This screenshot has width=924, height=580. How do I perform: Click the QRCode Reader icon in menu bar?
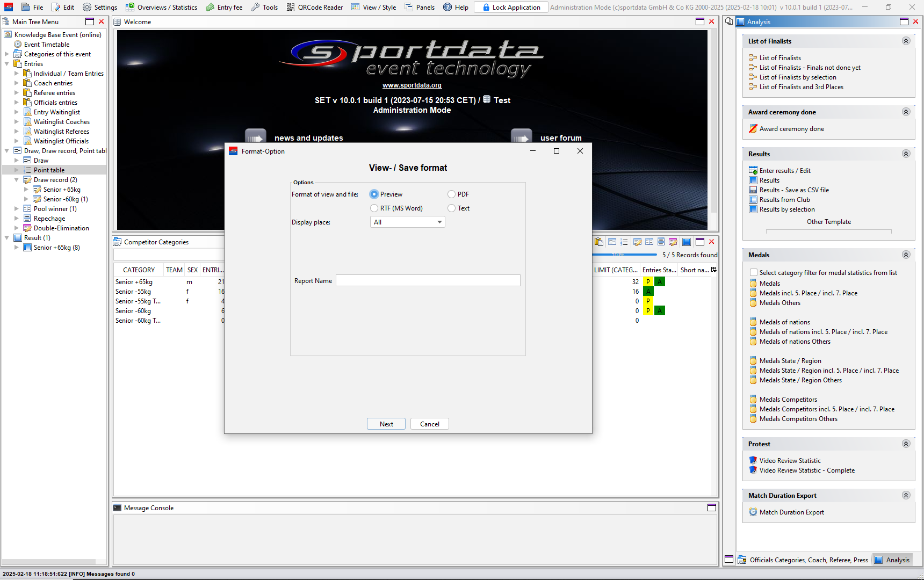coord(291,8)
